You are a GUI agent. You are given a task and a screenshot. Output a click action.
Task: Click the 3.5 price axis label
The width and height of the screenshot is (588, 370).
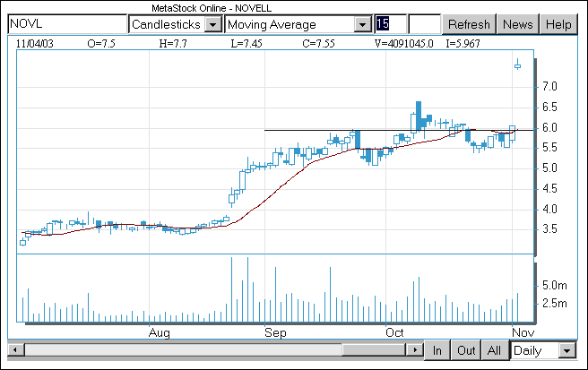tap(549, 229)
